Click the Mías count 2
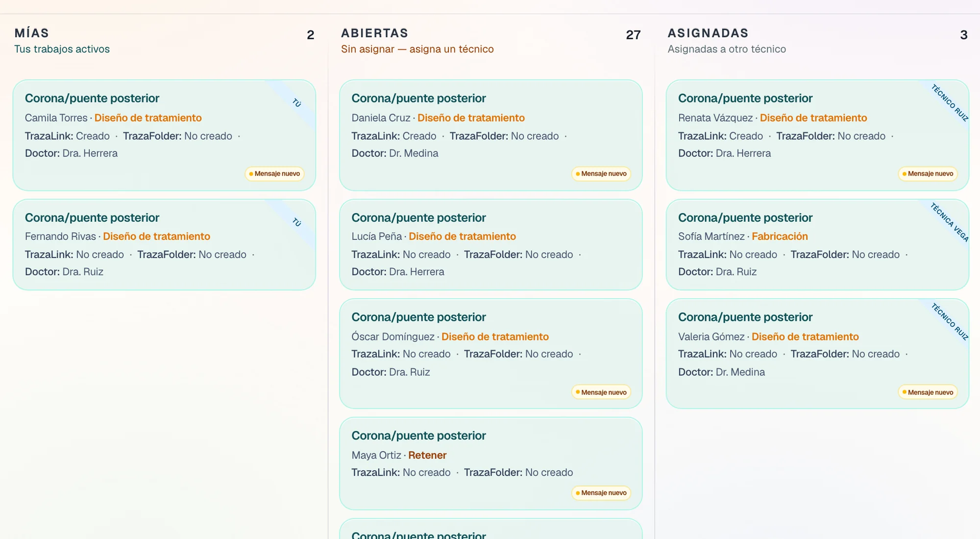 [x=311, y=35]
